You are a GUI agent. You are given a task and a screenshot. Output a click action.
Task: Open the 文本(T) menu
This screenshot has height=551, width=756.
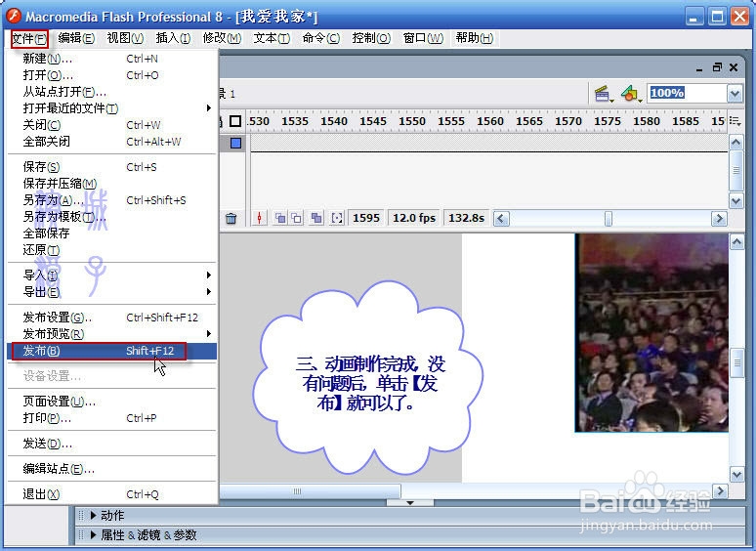(x=272, y=38)
